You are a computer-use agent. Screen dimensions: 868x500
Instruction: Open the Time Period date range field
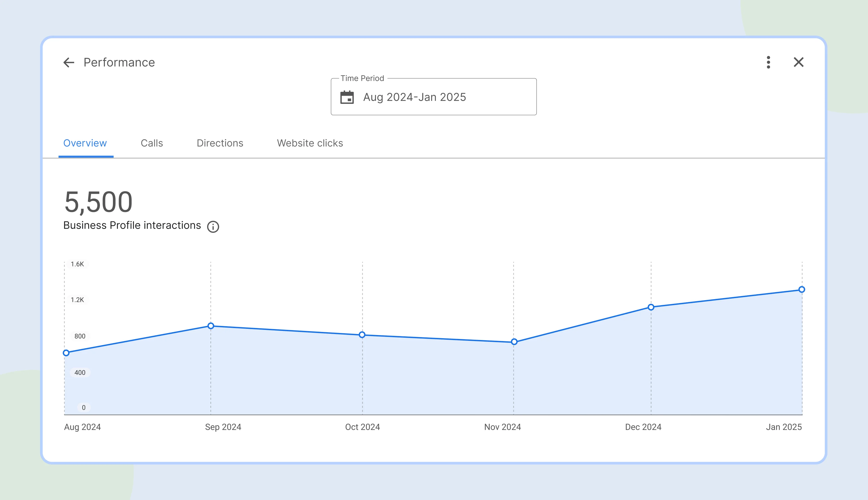434,97
